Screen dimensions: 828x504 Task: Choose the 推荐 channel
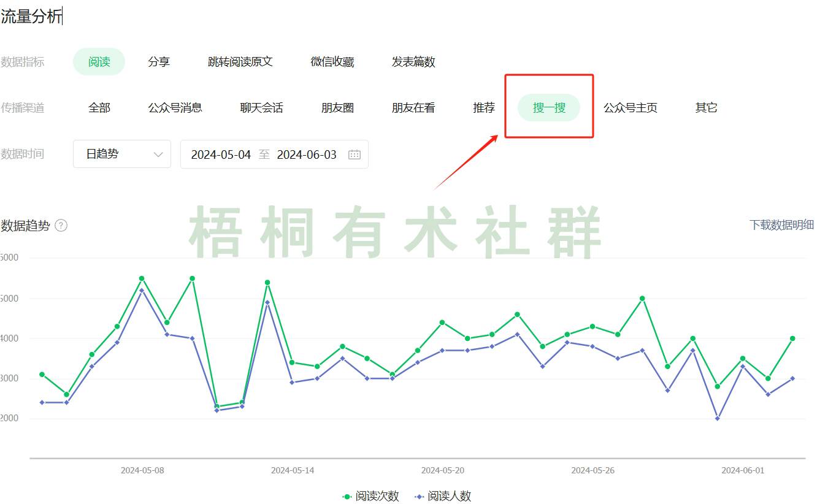click(x=483, y=107)
